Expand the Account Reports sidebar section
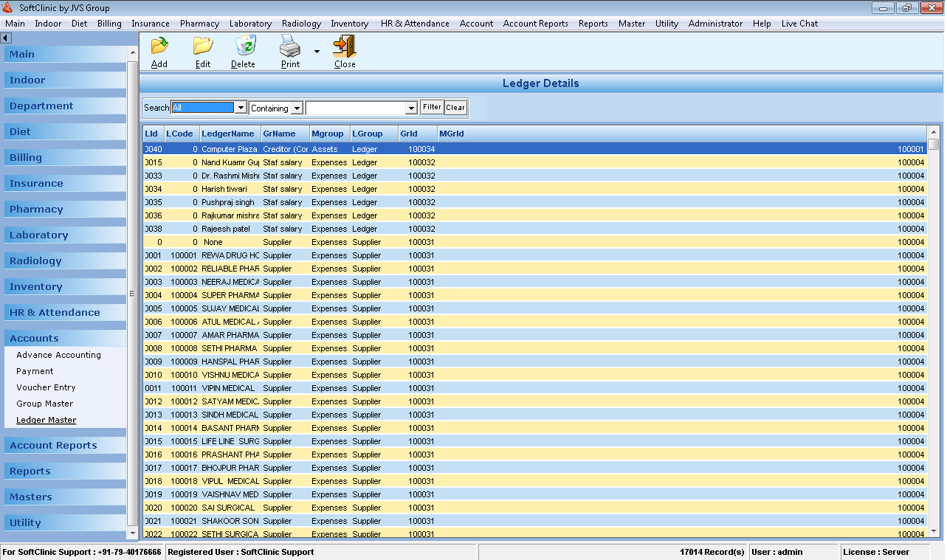Image resolution: width=947 pixels, height=560 pixels. click(53, 446)
